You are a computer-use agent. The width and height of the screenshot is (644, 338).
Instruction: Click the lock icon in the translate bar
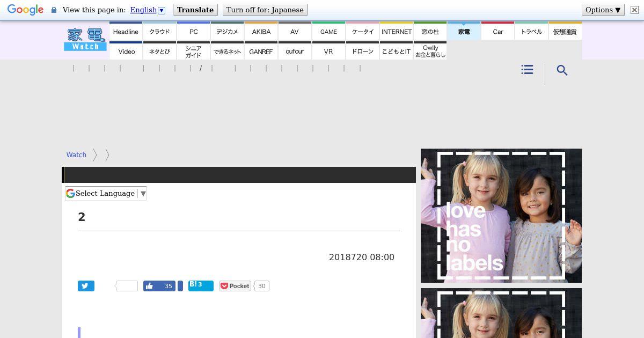point(54,10)
